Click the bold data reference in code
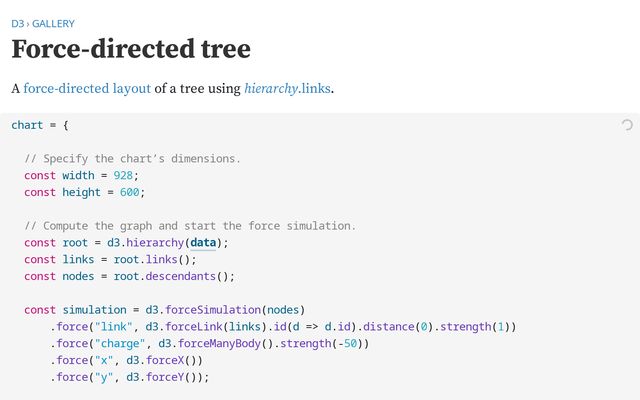 click(x=204, y=242)
